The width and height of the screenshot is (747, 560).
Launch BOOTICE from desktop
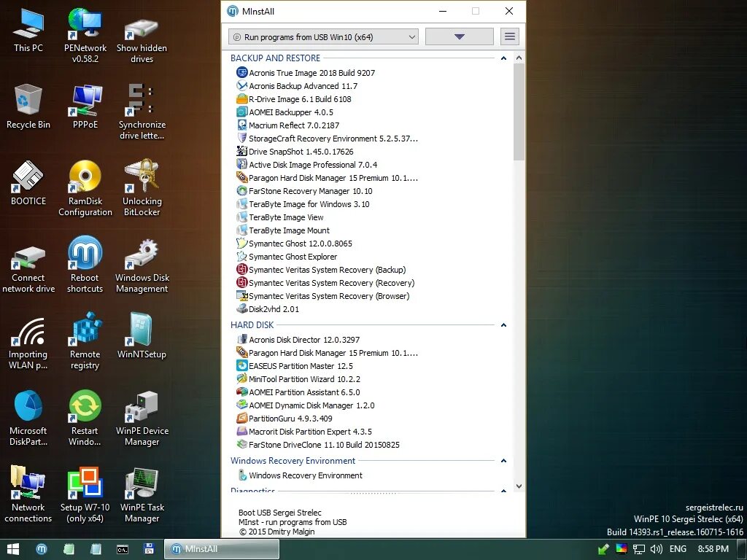[28, 183]
